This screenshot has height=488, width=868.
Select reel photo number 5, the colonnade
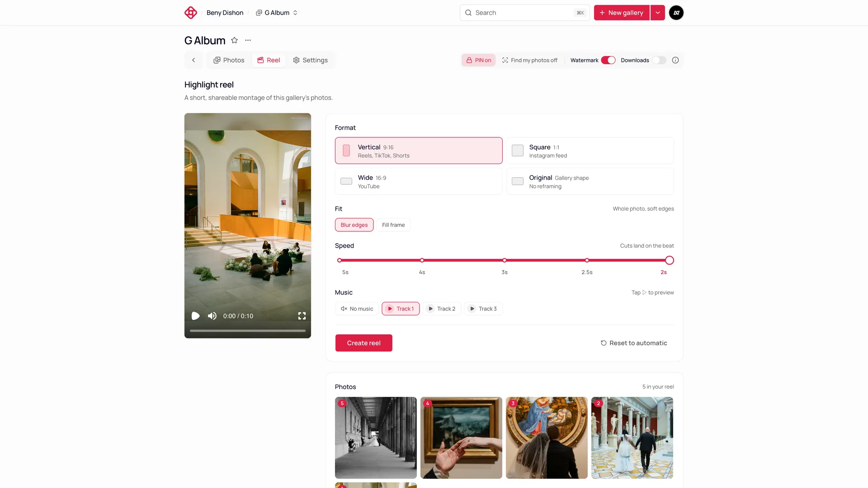(376, 438)
